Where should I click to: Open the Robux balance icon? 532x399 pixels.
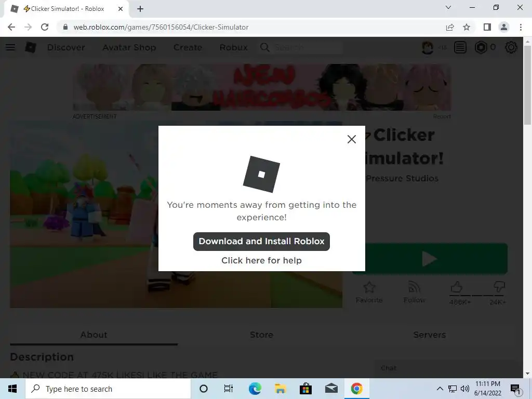pyautogui.click(x=481, y=47)
